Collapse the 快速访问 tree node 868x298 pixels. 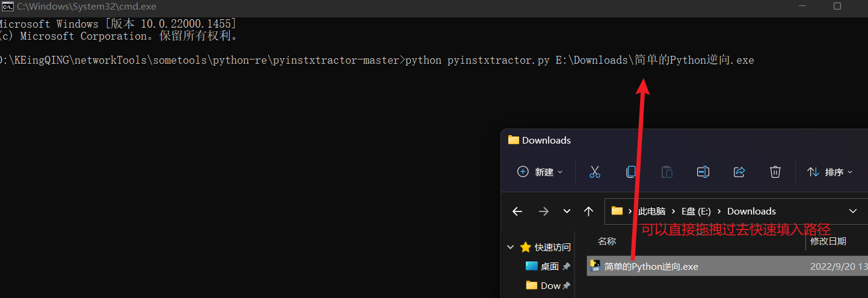[x=511, y=247]
